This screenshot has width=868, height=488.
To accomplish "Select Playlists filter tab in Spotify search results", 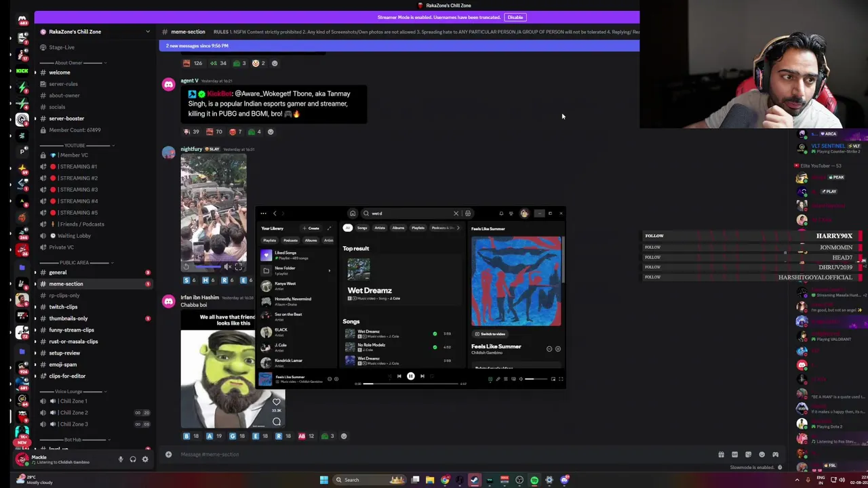I will (x=418, y=228).
